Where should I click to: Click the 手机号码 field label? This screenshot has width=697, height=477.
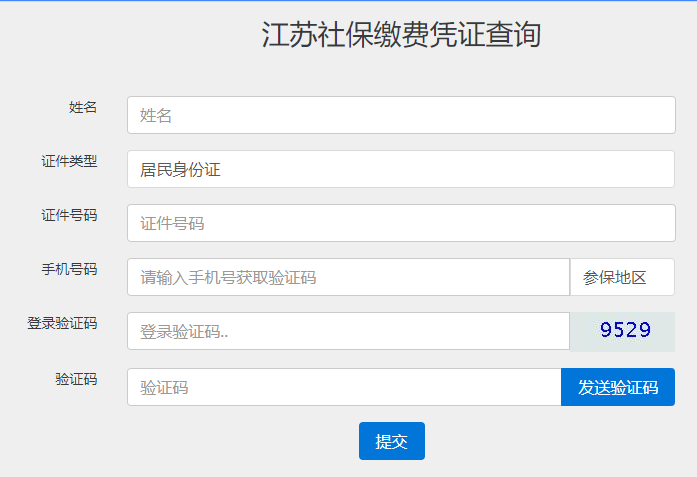click(69, 269)
